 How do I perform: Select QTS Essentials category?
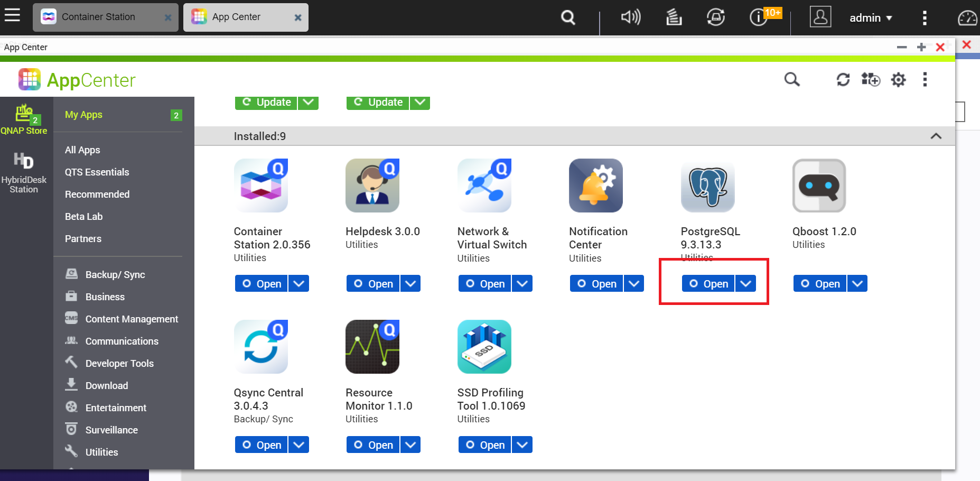click(x=97, y=172)
